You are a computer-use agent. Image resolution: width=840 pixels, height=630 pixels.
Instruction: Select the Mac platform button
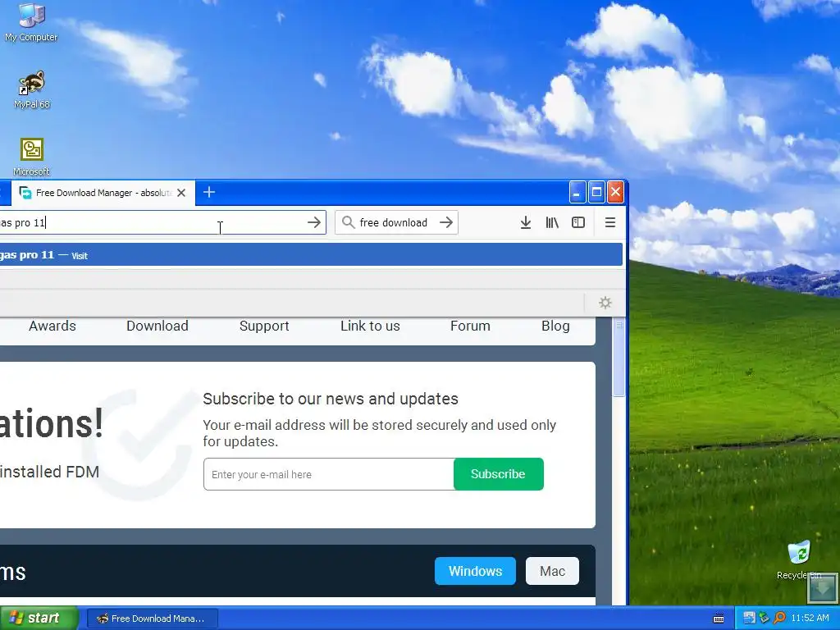(552, 571)
